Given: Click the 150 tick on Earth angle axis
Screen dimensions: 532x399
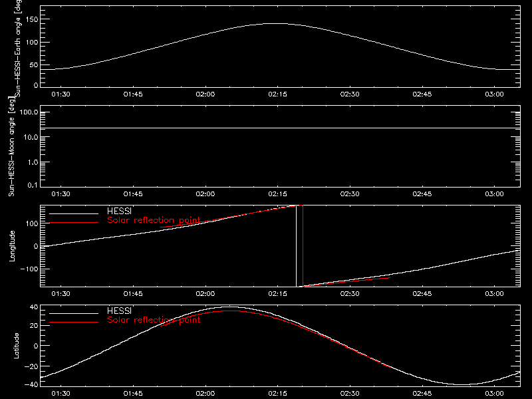Looking at the screenshot, I should click(31, 19).
